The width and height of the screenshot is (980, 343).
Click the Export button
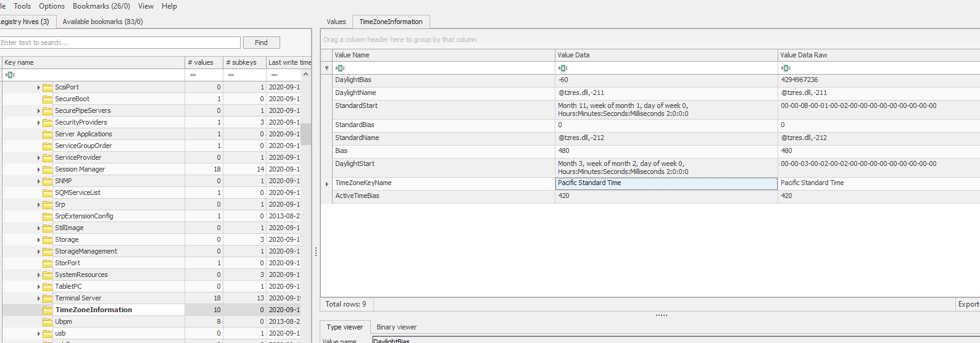click(x=968, y=304)
